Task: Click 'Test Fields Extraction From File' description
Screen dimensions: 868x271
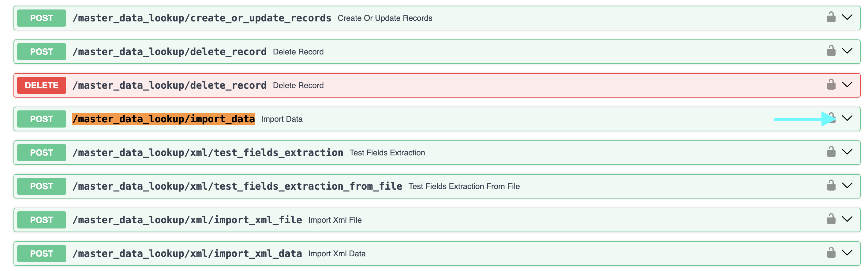Action: (x=464, y=187)
